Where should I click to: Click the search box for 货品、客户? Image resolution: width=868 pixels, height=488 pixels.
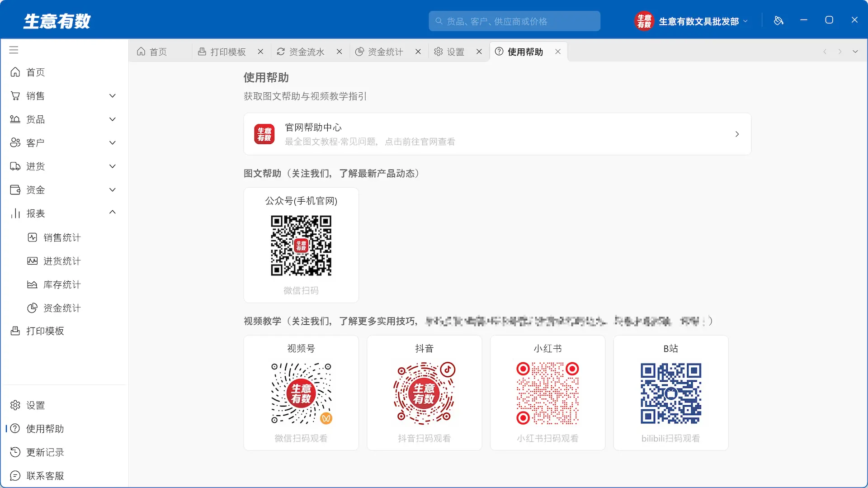pyautogui.click(x=514, y=21)
